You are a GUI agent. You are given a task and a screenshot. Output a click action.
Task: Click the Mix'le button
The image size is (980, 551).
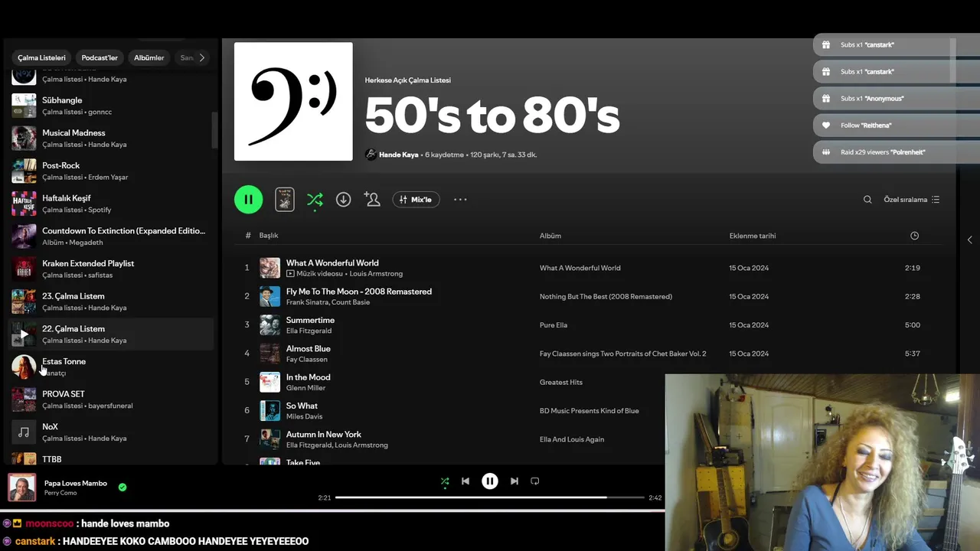click(416, 200)
